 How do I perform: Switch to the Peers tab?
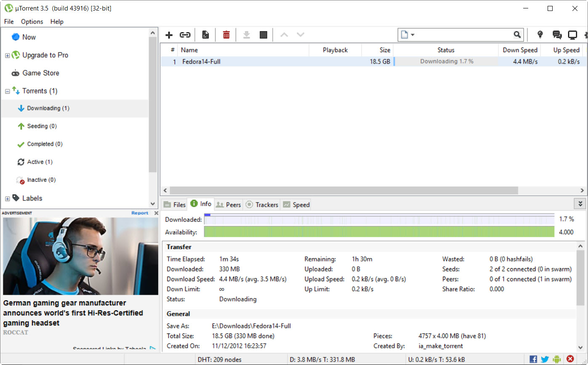228,205
